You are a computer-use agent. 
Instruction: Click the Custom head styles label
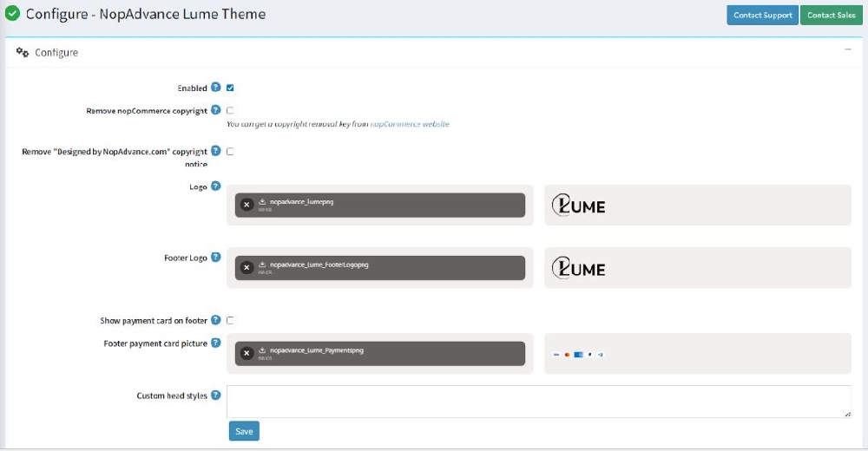[x=172, y=395]
